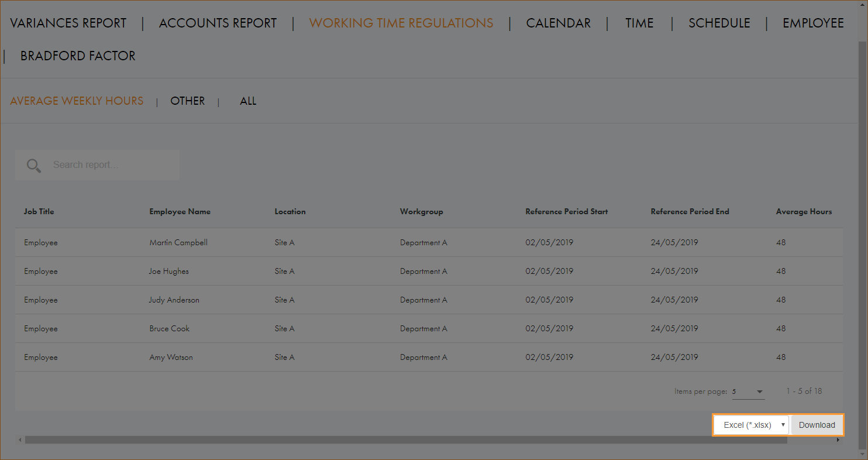Screen dimensions: 868x460
Task: Click the horizontal scrollbar right arrow
Action: [838, 440]
